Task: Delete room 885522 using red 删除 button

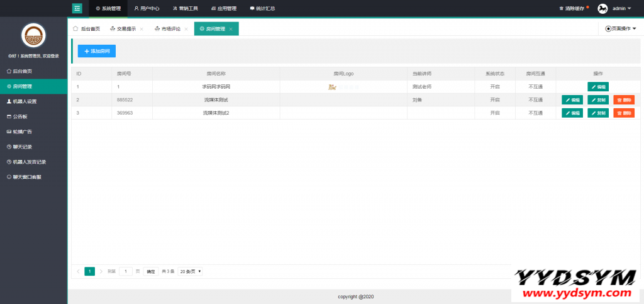Action: pos(624,99)
